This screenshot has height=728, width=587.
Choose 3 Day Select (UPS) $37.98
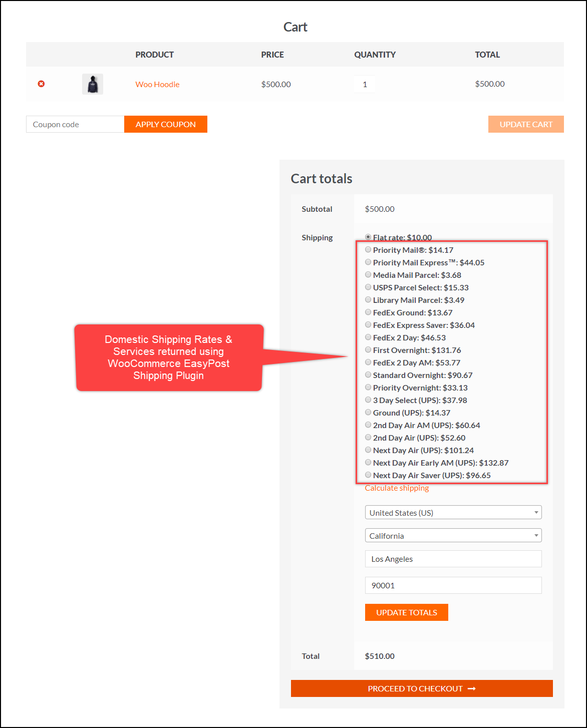(x=368, y=400)
